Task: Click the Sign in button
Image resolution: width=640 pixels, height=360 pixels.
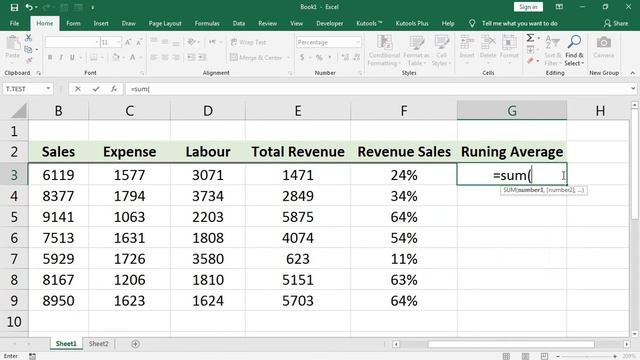Action: pyautogui.click(x=528, y=7)
